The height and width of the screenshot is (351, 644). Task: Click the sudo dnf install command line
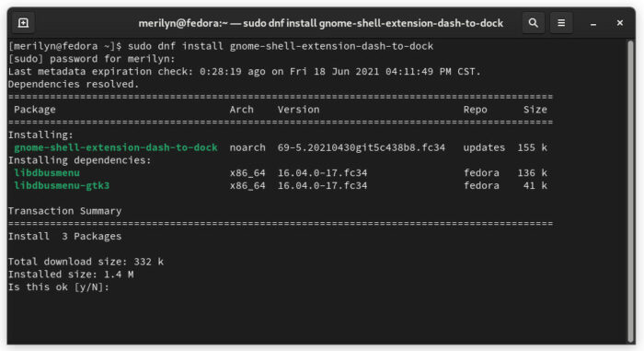click(x=221, y=46)
